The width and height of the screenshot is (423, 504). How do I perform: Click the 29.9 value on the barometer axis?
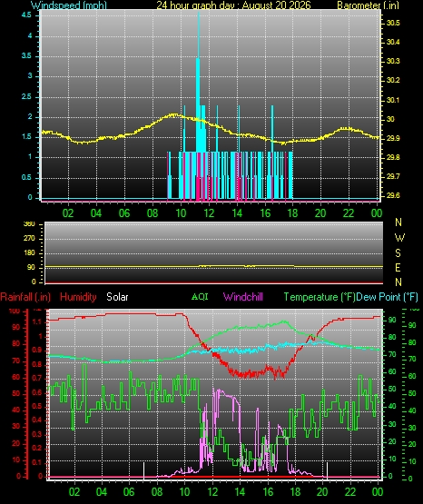tap(393, 138)
